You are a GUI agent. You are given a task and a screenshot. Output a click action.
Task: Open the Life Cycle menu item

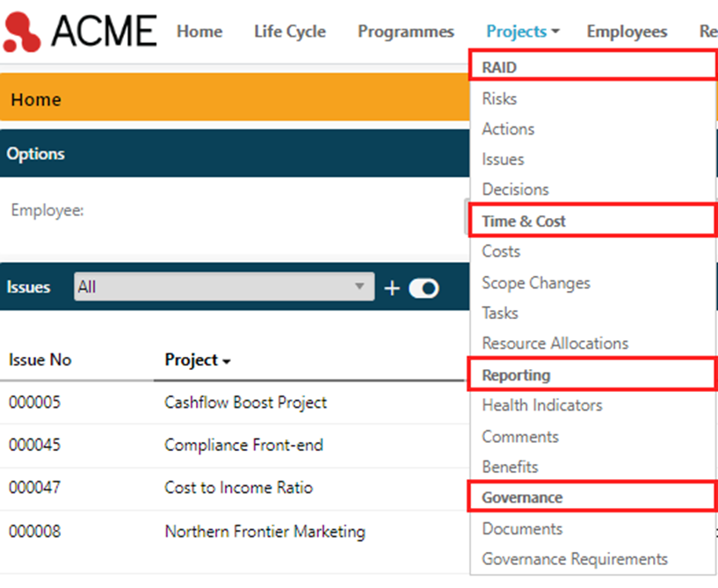coord(290,31)
